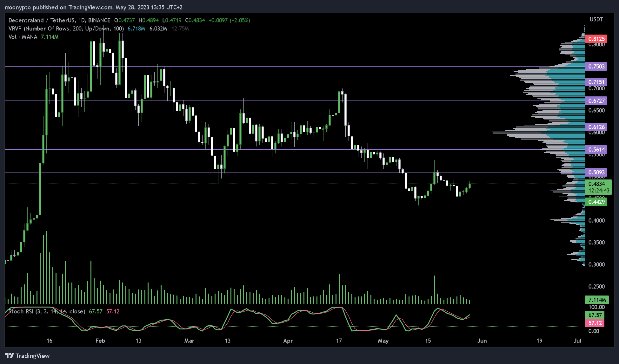The width and height of the screenshot is (619, 364).
Task: Click the purple 0.7151 price label
Action: (x=596, y=82)
